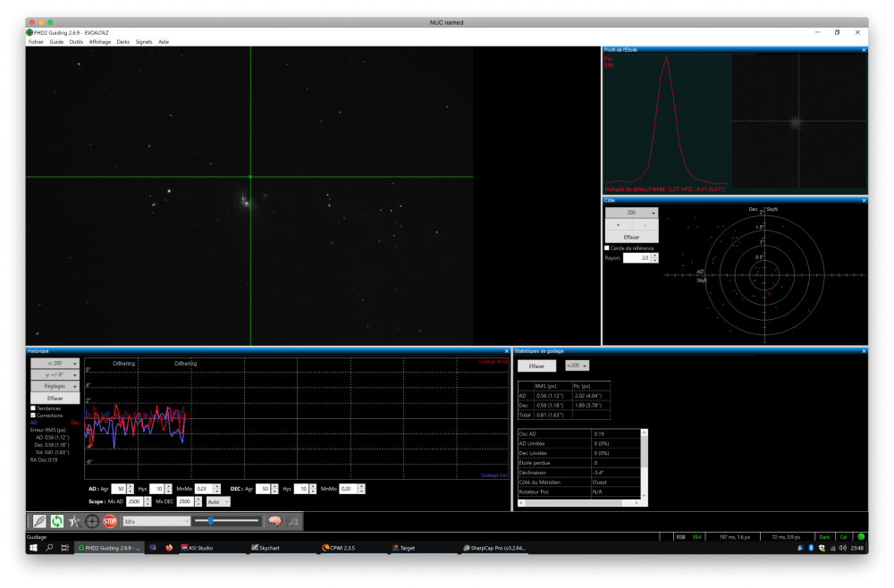Click the gamma slider thumb
Viewport: 894px width, 588px height.
point(210,521)
